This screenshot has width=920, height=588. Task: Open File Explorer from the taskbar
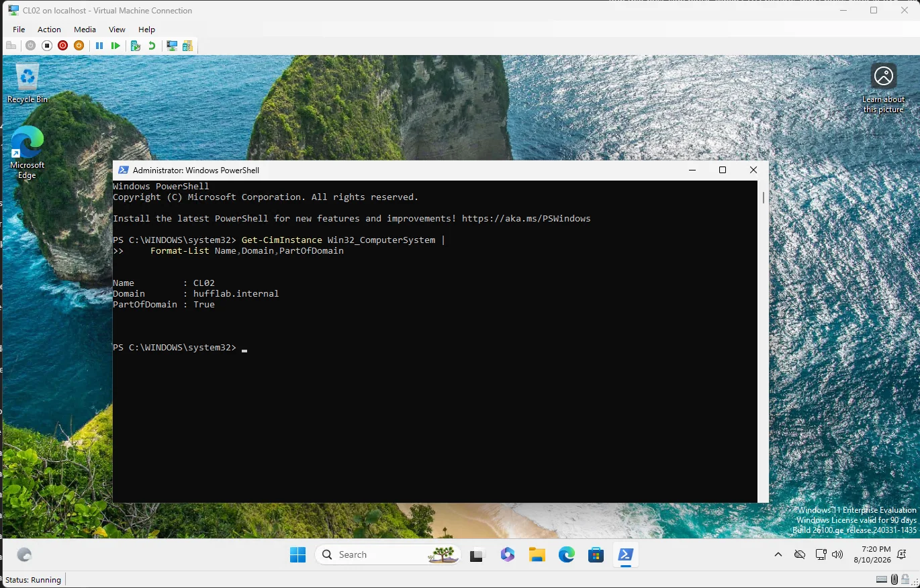tap(537, 554)
